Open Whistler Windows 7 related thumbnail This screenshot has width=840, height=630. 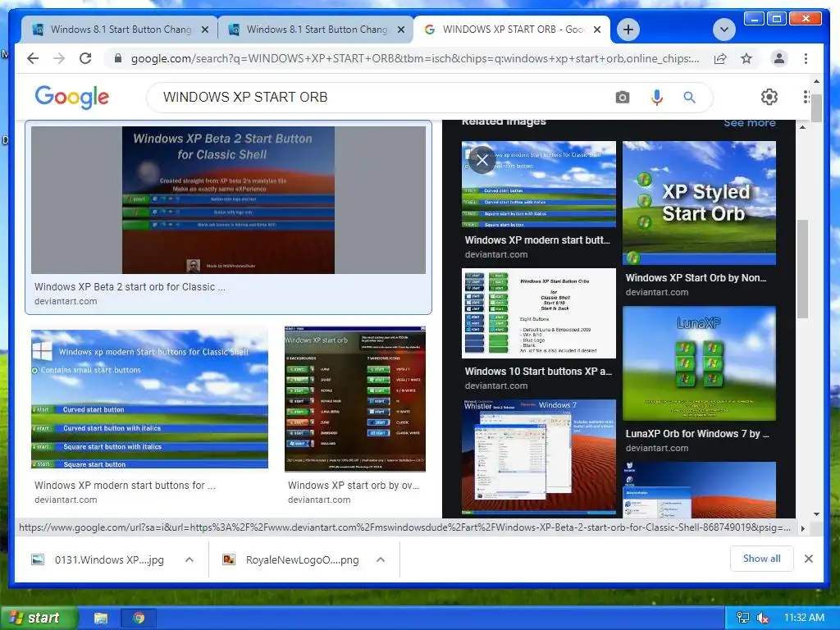(x=538, y=455)
